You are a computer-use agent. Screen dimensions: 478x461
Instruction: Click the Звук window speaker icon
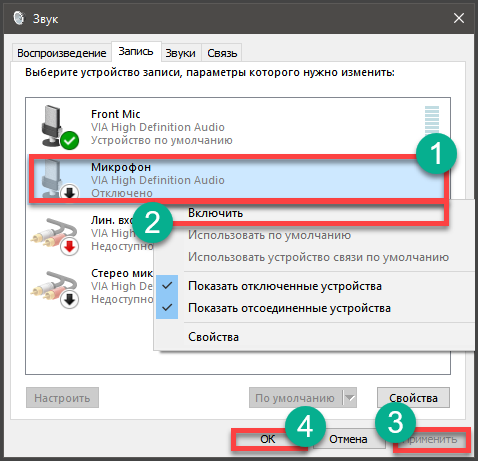click(x=19, y=18)
